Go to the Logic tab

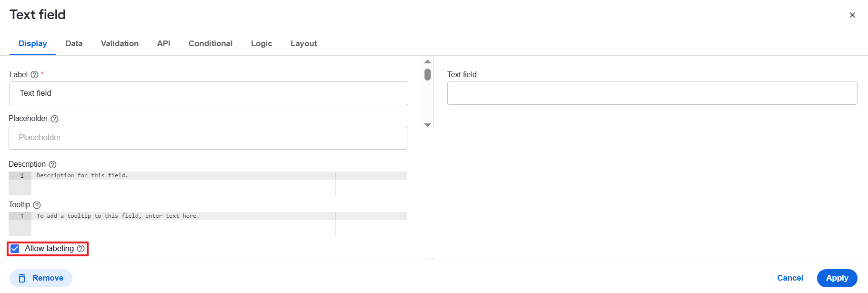(x=262, y=43)
